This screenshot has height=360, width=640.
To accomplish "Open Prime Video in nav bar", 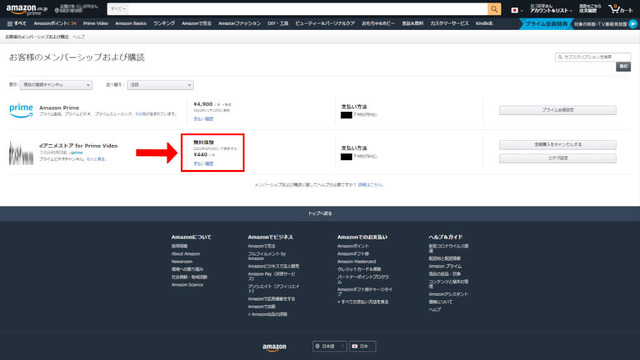I will (x=96, y=24).
